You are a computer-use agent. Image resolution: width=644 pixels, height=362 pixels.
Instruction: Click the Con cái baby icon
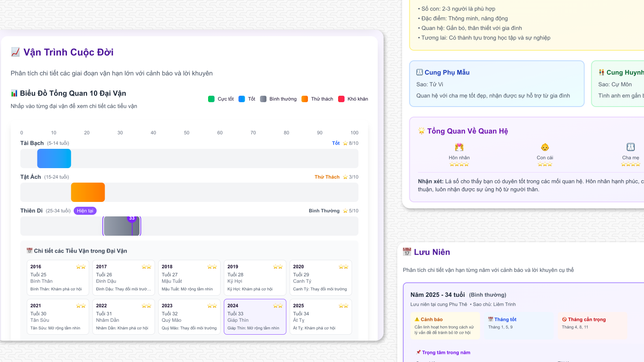tap(545, 147)
